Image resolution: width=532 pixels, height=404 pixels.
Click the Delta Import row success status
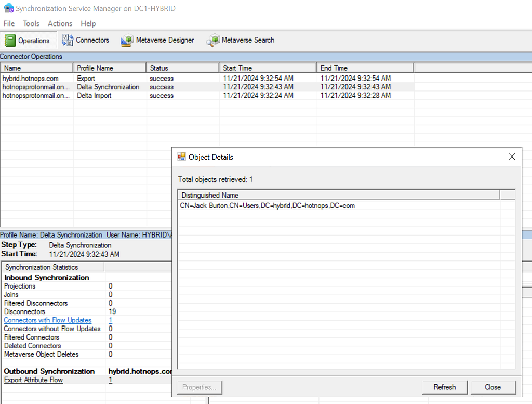[x=162, y=95]
